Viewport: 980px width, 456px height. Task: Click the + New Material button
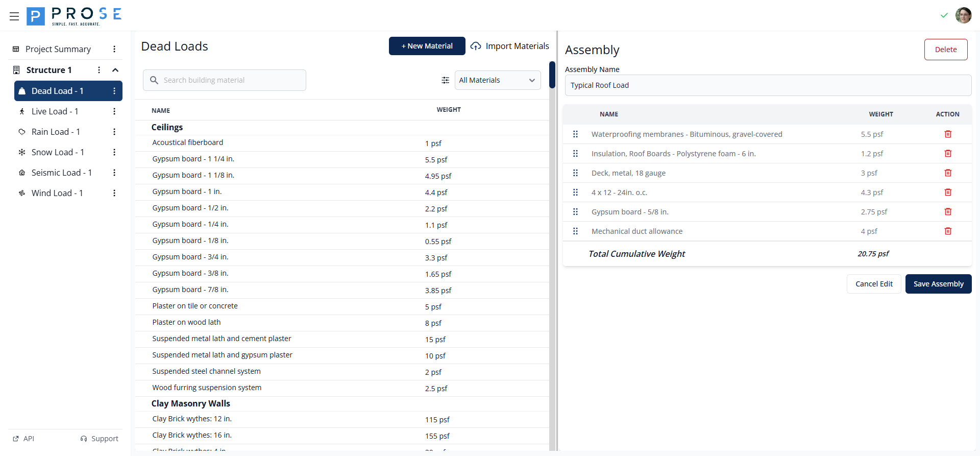[x=427, y=46]
